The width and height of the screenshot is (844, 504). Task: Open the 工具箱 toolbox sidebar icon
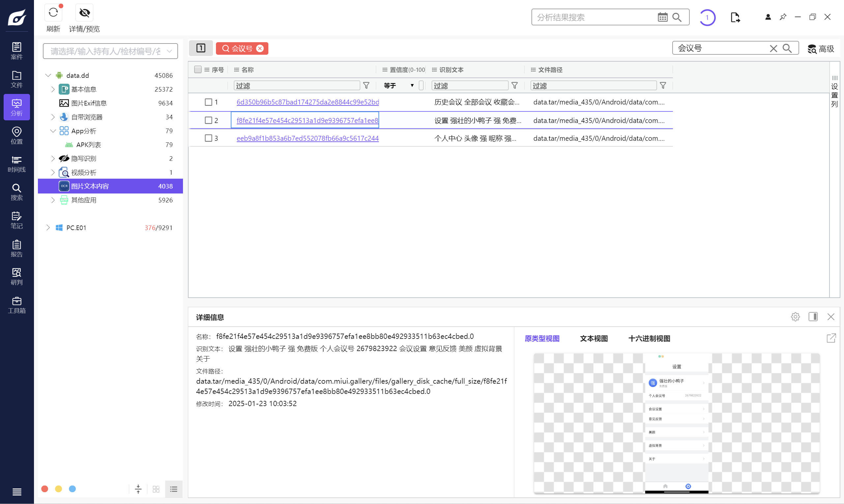pos(16,305)
